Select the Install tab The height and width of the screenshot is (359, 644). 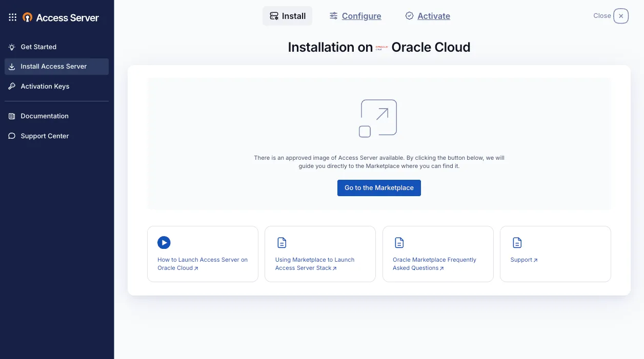pos(287,16)
